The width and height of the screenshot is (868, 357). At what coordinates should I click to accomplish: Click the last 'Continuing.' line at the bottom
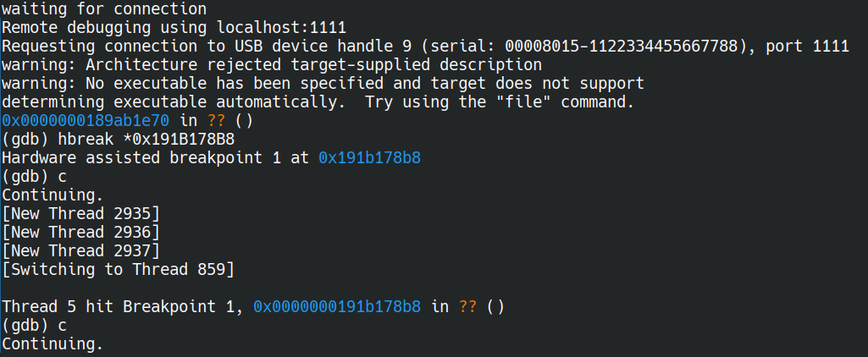pos(53,343)
